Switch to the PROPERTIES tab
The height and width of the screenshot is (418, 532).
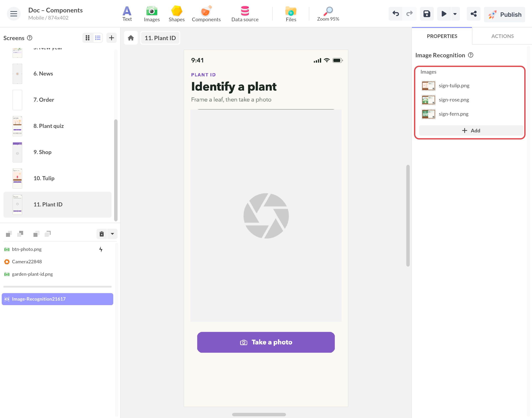[442, 36]
